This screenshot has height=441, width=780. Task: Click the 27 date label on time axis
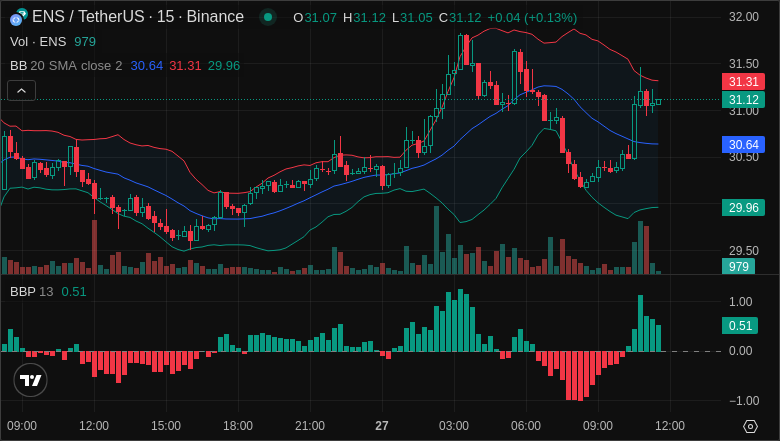coord(382,426)
